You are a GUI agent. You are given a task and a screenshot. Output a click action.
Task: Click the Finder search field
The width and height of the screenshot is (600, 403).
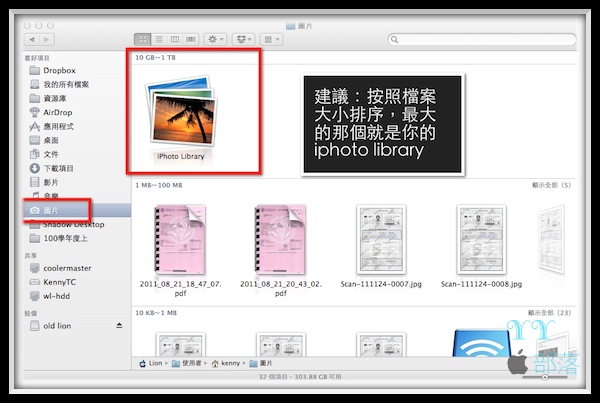point(482,39)
